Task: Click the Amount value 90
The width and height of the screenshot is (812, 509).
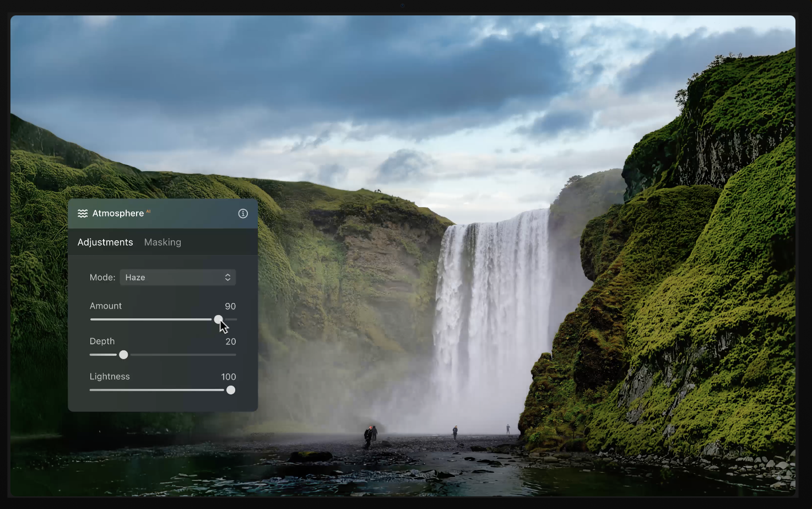Action: click(x=230, y=306)
